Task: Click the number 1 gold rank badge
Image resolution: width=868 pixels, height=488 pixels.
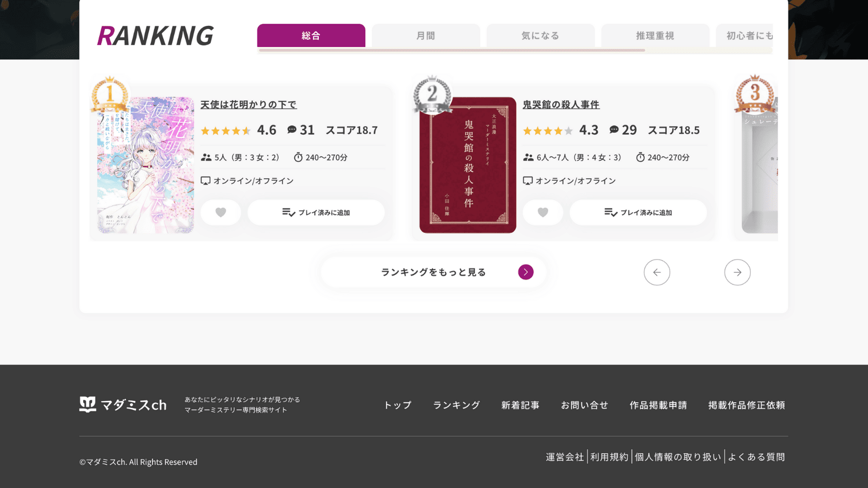Action: click(110, 95)
